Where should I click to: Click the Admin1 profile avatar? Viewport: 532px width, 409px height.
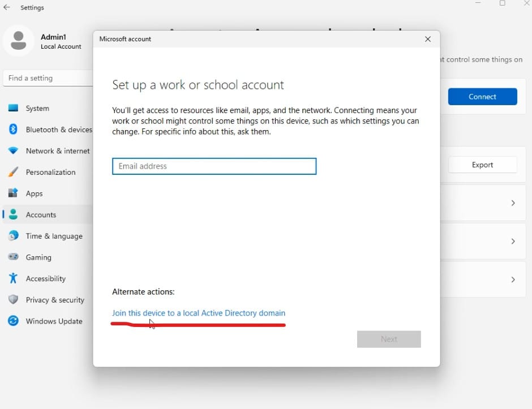[19, 41]
